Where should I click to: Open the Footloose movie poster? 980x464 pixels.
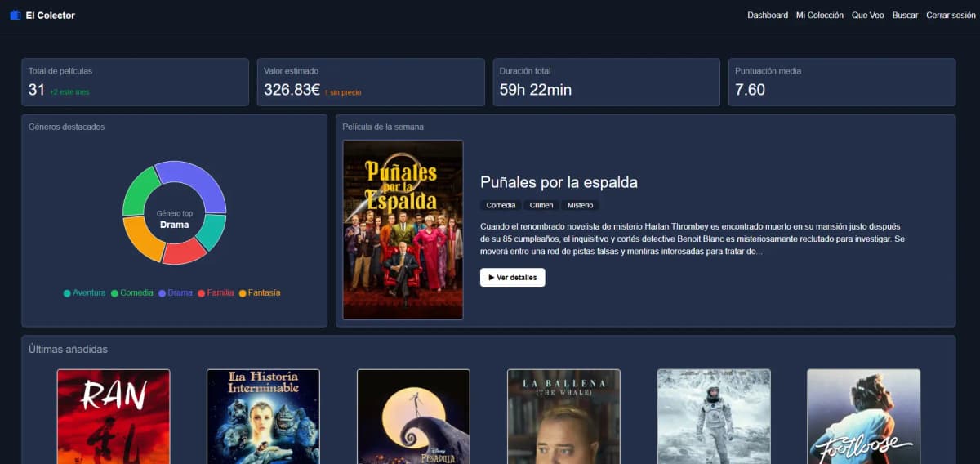click(863, 417)
